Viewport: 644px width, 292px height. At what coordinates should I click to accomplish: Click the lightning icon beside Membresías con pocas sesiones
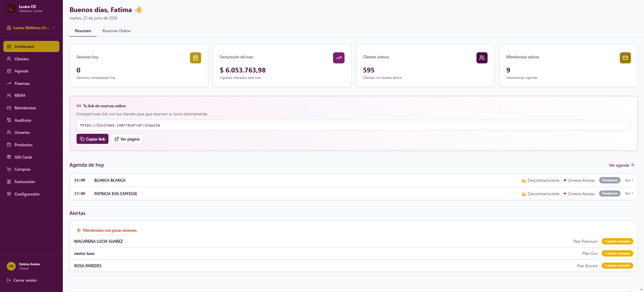(79, 230)
